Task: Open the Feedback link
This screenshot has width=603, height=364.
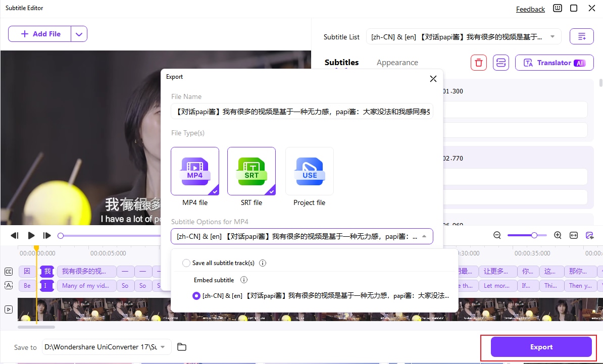Action: [x=530, y=9]
